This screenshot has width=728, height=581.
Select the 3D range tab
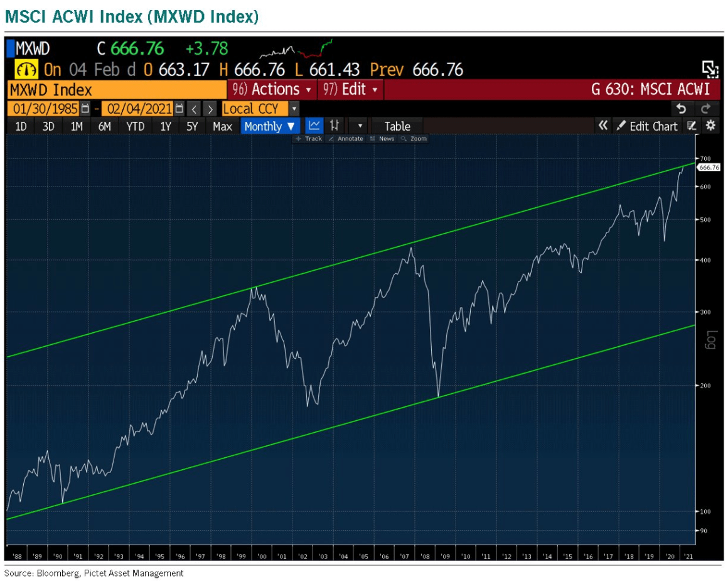click(x=48, y=126)
